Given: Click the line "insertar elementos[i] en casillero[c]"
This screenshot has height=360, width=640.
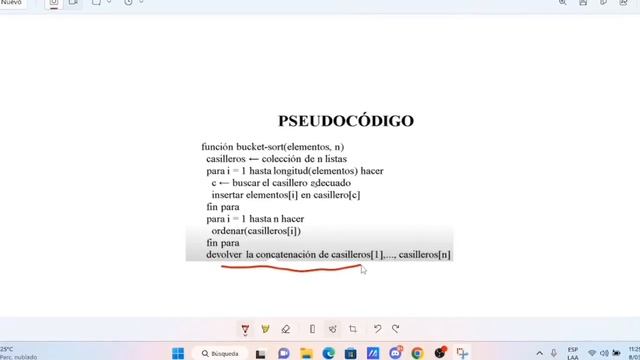Looking at the screenshot, I should 286,195.
